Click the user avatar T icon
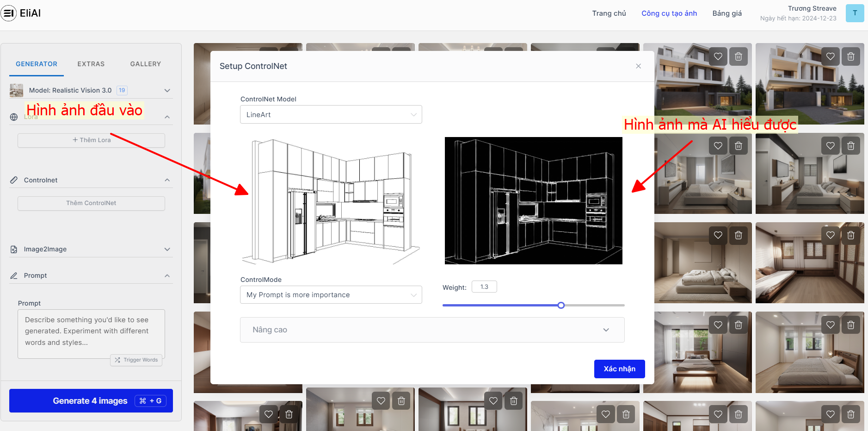 coord(854,13)
